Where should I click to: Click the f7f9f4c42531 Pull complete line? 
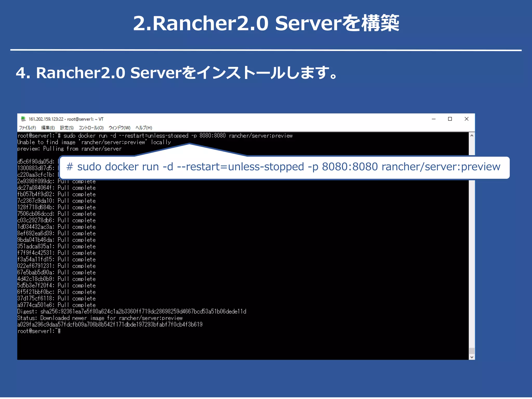point(56,253)
